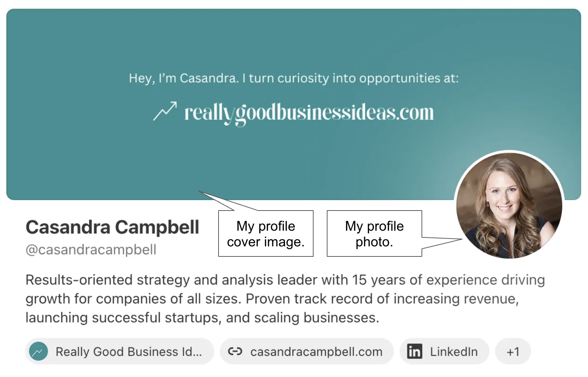The width and height of the screenshot is (588, 377).
Task: Click the teal chart icon in the business chip
Action: (x=38, y=352)
